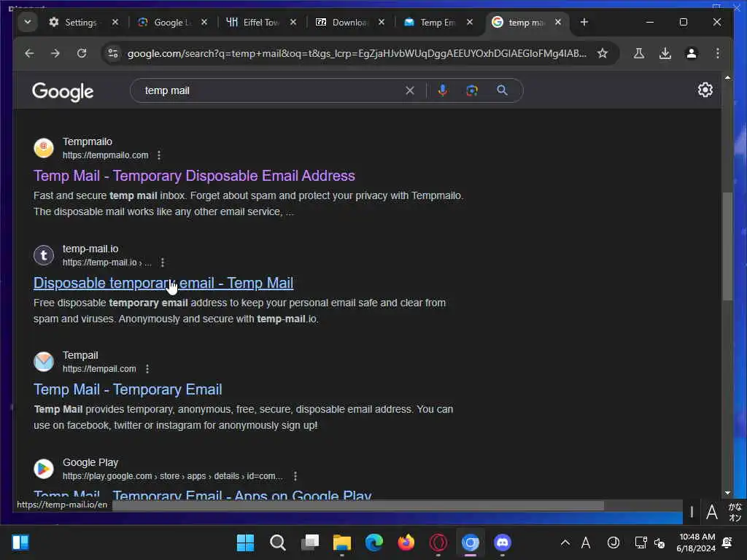Switch to the Eiffel Tower tab
This screenshot has height=560, width=747.
[255, 22]
